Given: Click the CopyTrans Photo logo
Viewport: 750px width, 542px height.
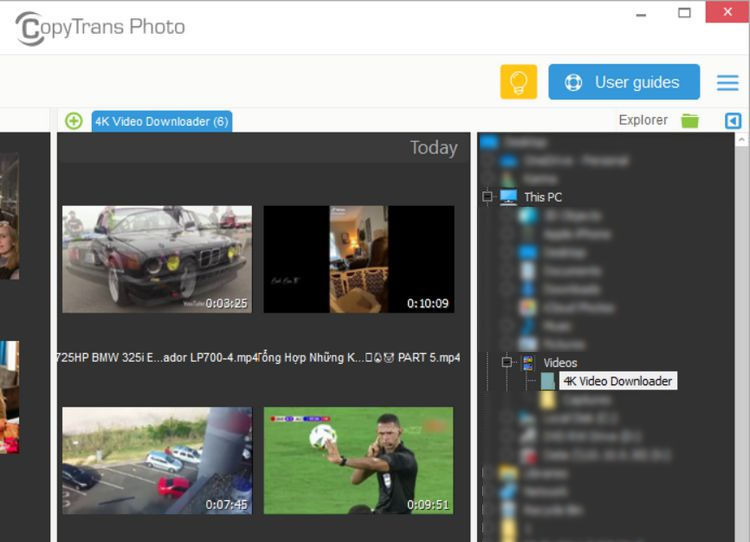Looking at the screenshot, I should [x=100, y=28].
